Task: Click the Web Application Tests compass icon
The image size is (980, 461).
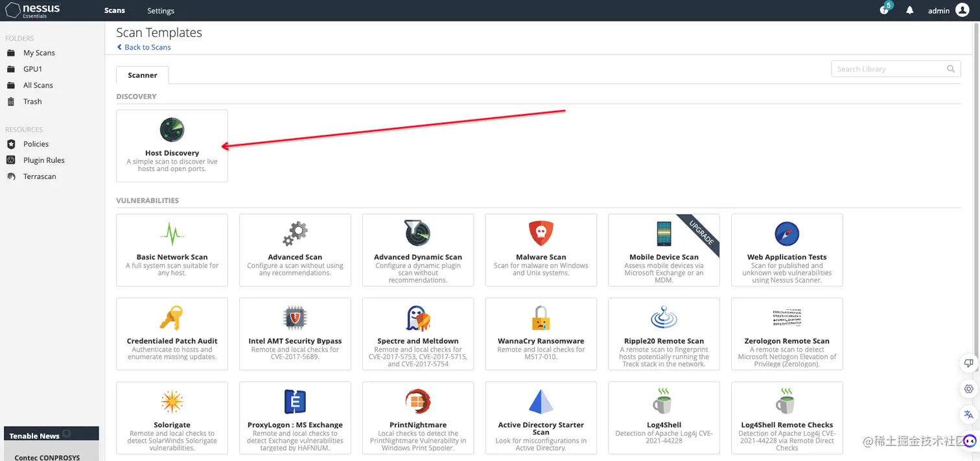Action: 787,234
